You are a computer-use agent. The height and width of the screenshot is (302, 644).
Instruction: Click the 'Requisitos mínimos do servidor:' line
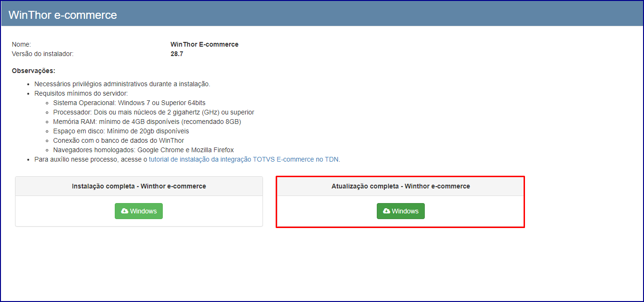tap(81, 93)
